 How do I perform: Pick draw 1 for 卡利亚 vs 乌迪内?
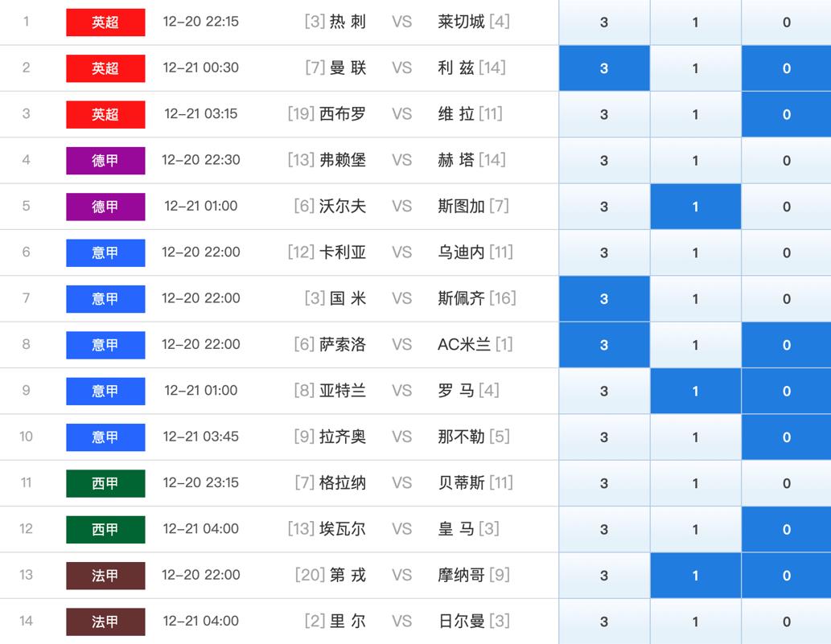(695, 252)
